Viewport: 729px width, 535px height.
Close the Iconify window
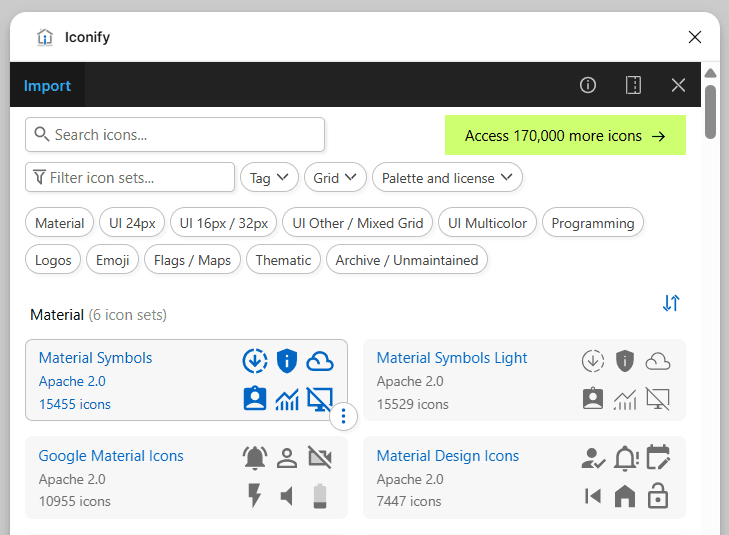[x=695, y=37]
